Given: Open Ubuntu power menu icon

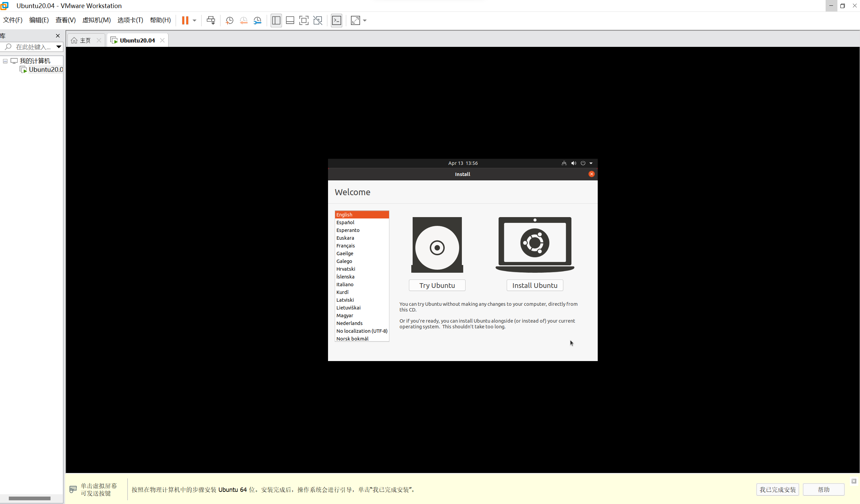Looking at the screenshot, I should [583, 163].
